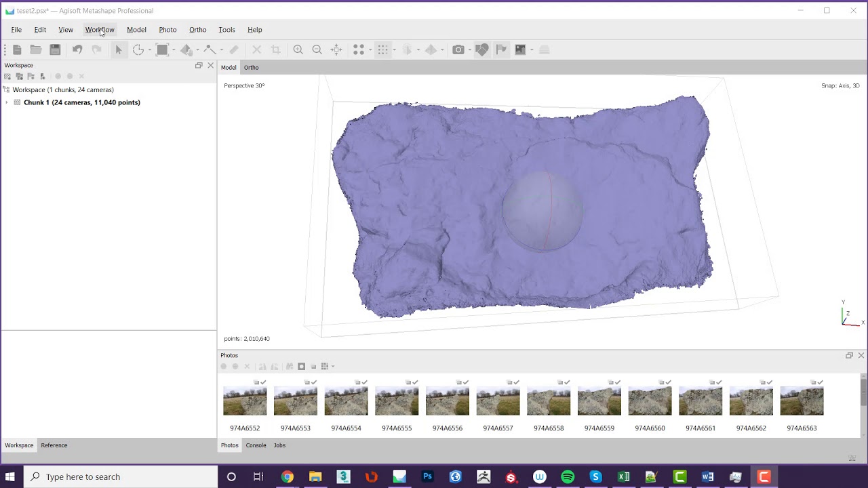Close the Photos panel
Screen dimensions: 868x488
861,355
